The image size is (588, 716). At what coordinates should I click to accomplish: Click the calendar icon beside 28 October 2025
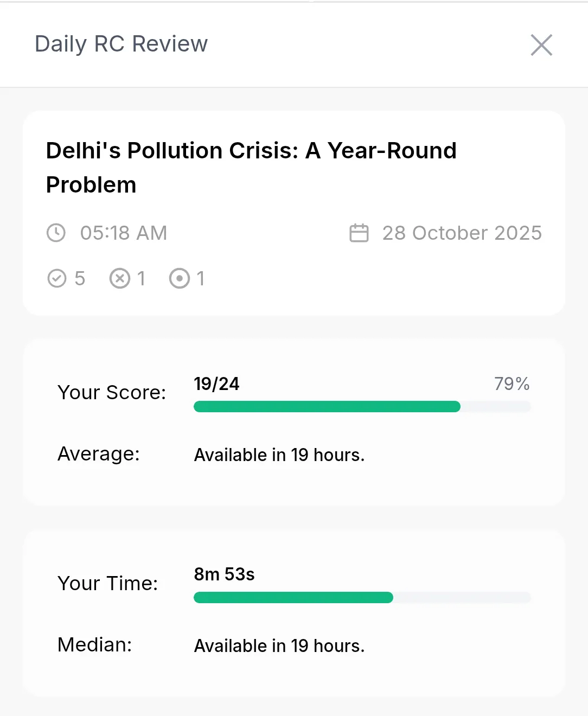pyautogui.click(x=359, y=233)
